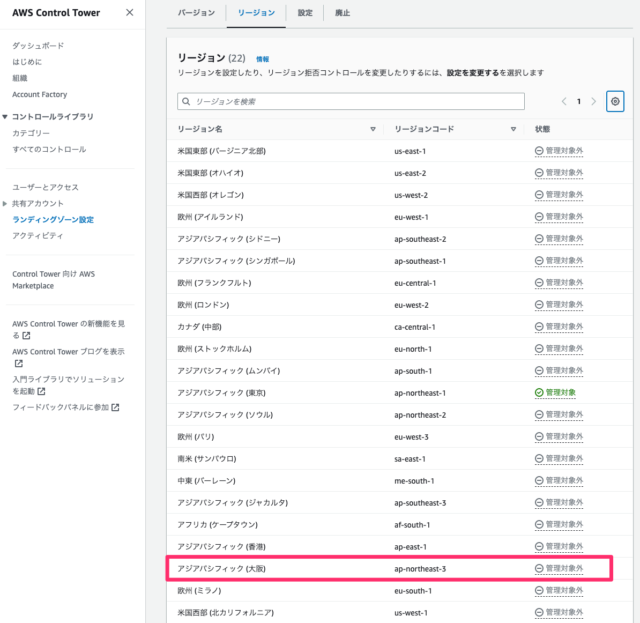Open 組織 in the sidebar
Viewport: 640px width, 623px height.
coord(20,78)
